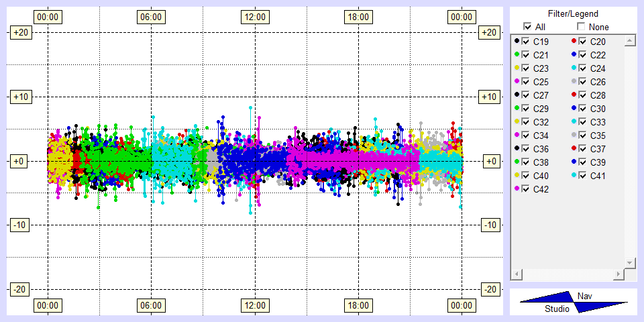Image resolution: width=644 pixels, height=322 pixels.
Task: Hide the C22 series
Action: point(583,55)
